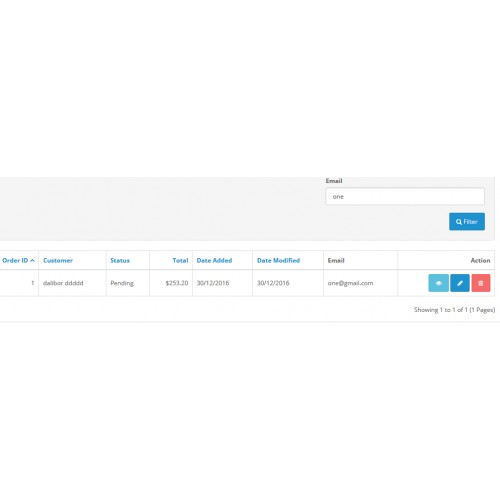Sort orders by Customer column
The height and width of the screenshot is (500, 500).
tap(58, 260)
